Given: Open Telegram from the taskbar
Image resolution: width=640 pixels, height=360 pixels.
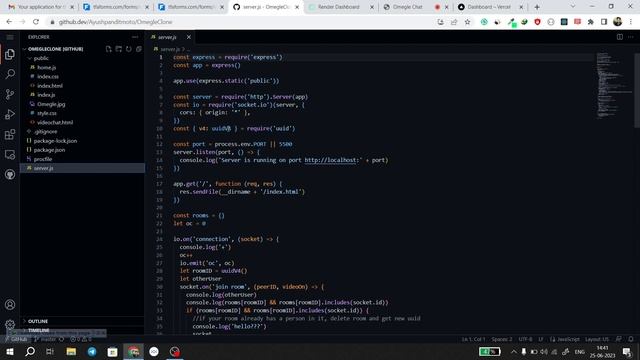Looking at the screenshot, I should [x=92, y=351].
